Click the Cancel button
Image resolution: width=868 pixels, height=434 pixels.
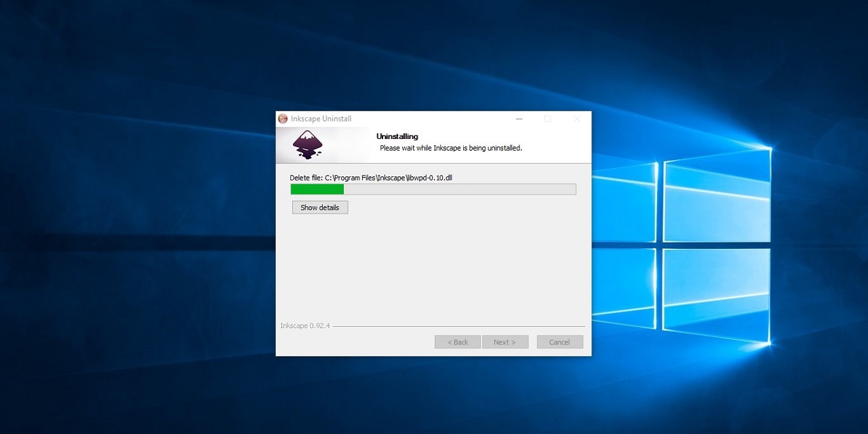[x=559, y=342]
